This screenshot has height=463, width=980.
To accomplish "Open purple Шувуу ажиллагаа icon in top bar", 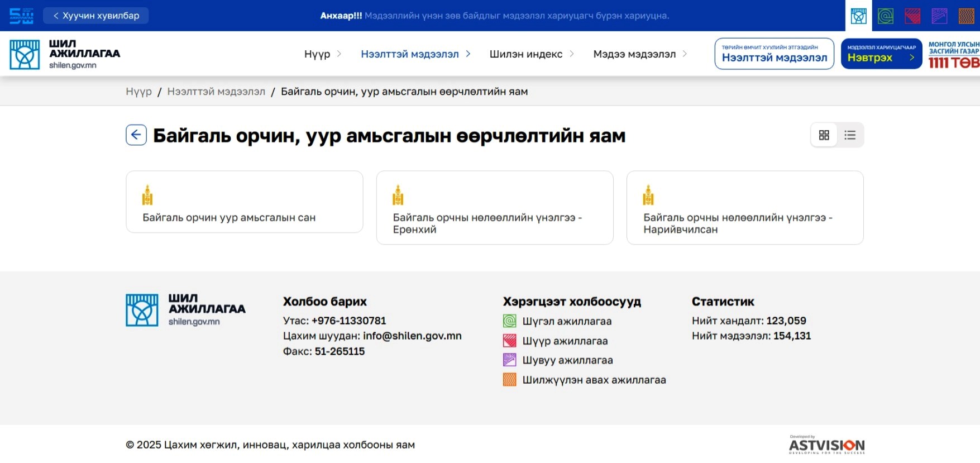I will (x=939, y=16).
